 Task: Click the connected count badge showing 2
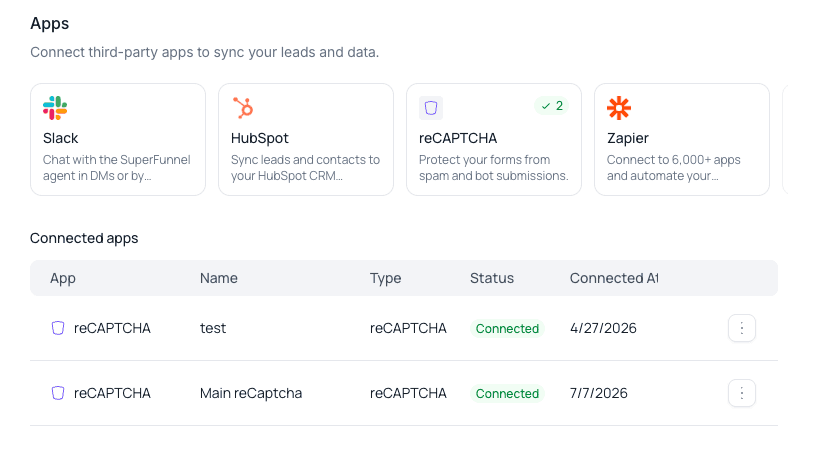pos(552,106)
